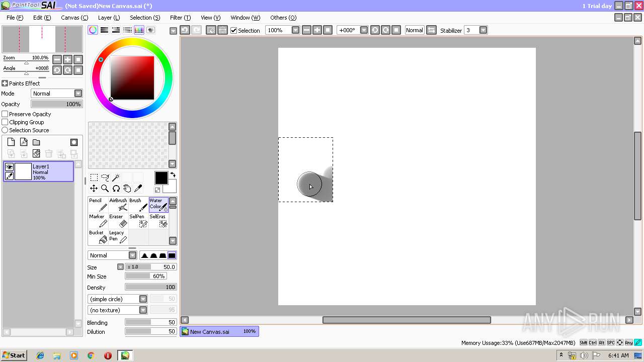644x362 pixels.
Task: Adjust the brush Density slider
Action: (x=150, y=287)
